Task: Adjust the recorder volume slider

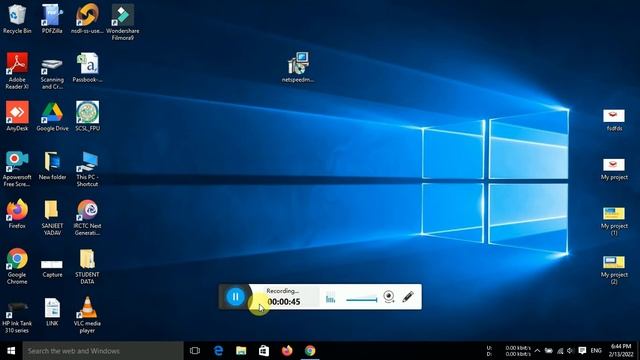Action: [362, 300]
